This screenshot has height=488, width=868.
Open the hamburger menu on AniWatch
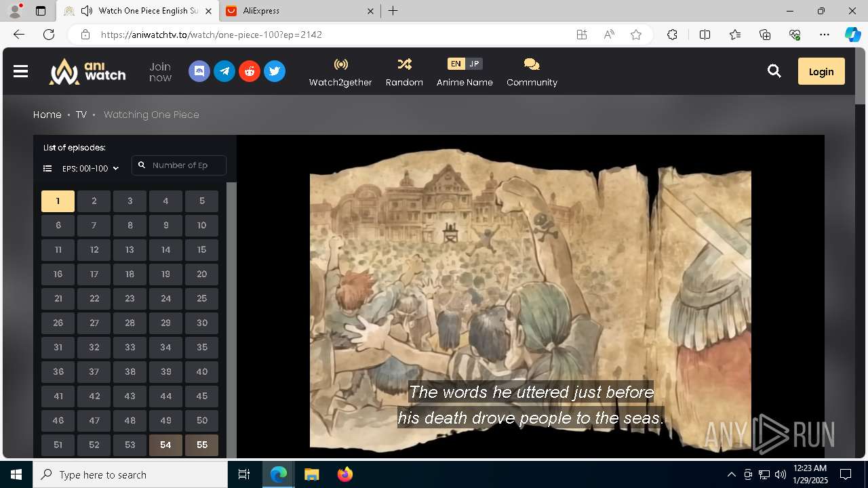[x=20, y=71]
